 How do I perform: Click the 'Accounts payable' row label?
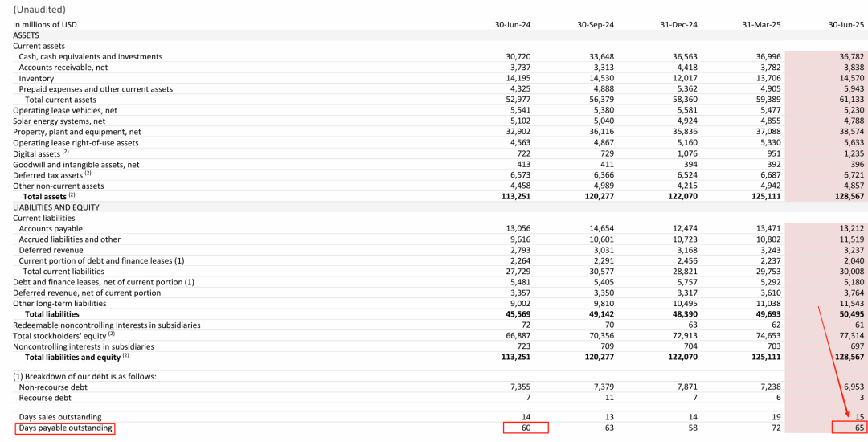pyautogui.click(x=51, y=228)
